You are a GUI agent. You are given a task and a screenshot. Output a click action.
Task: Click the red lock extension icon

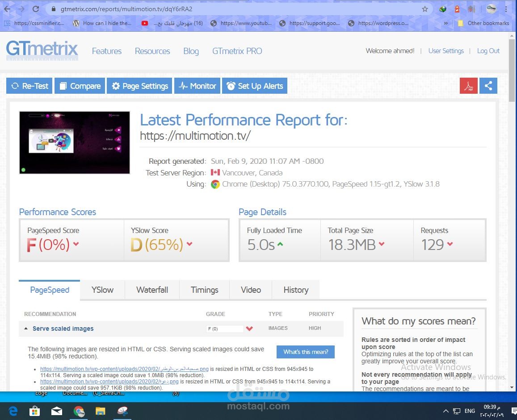[x=457, y=9]
